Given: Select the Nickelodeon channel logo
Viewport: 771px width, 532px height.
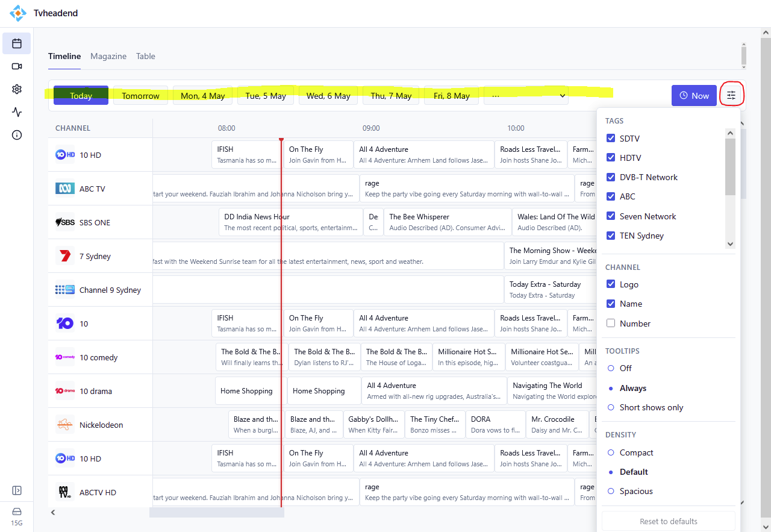Looking at the screenshot, I should point(65,425).
